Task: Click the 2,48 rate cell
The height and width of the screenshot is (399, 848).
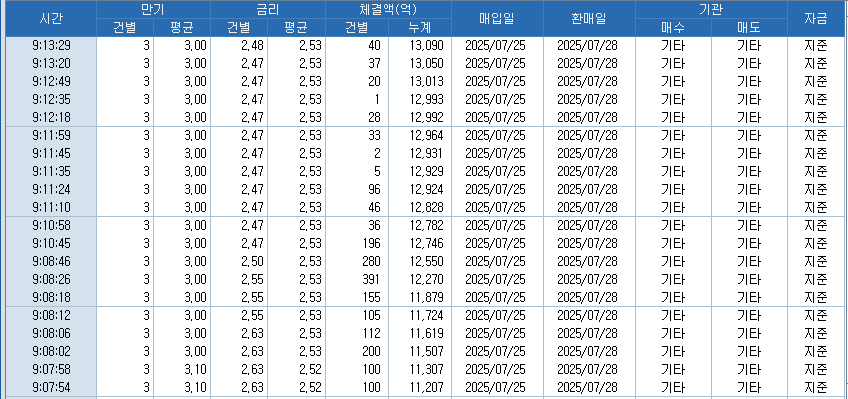Action: pyautogui.click(x=239, y=45)
